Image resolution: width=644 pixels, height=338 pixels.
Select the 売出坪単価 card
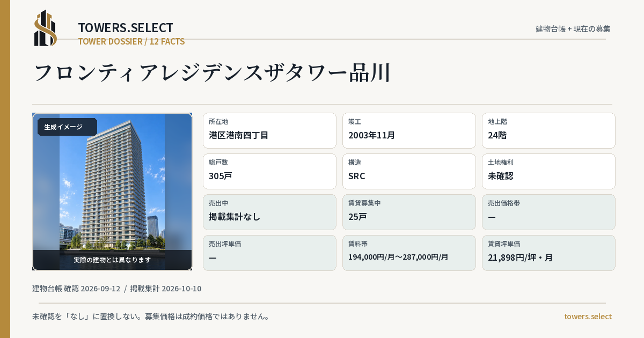(269, 253)
